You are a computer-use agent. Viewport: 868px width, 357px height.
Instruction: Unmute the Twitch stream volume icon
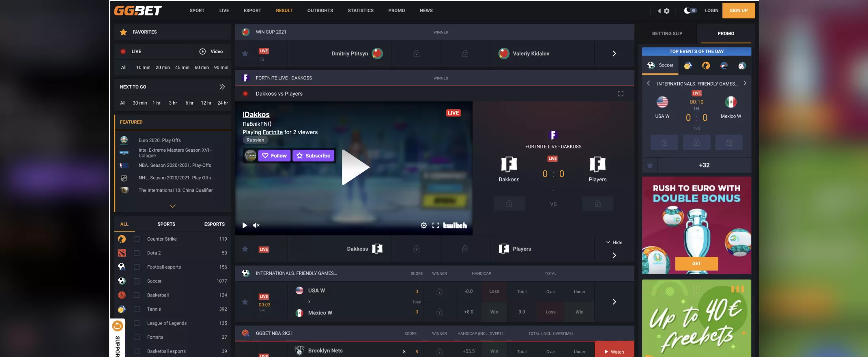pyautogui.click(x=256, y=226)
